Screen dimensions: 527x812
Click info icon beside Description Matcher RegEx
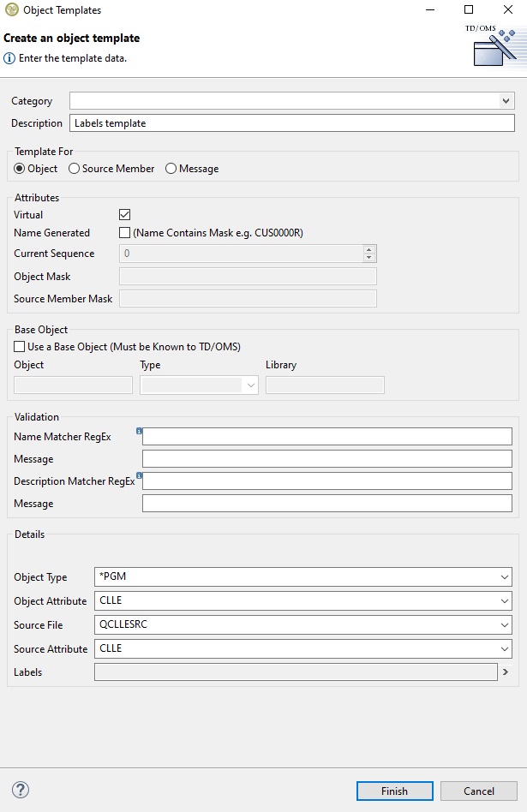click(x=139, y=475)
